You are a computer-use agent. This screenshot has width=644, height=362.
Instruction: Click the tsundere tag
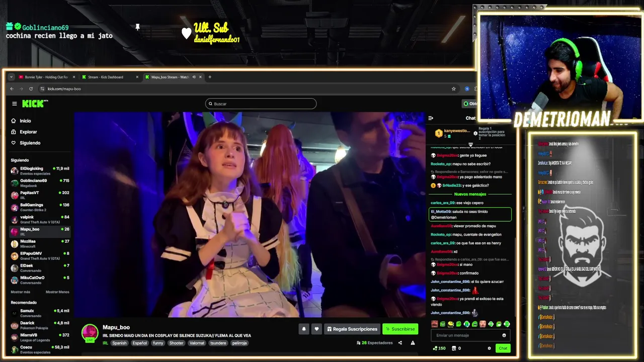pyautogui.click(x=218, y=343)
